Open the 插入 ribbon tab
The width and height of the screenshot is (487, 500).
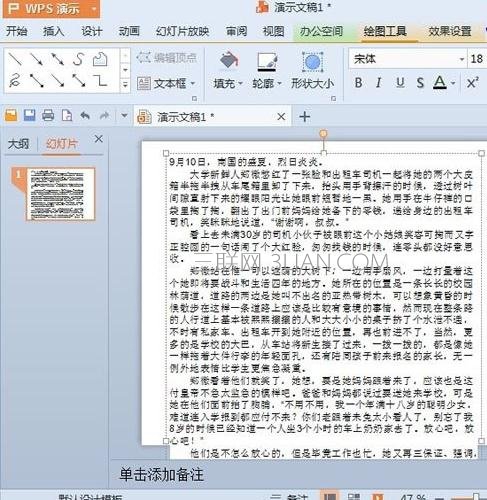pyautogui.click(x=53, y=31)
